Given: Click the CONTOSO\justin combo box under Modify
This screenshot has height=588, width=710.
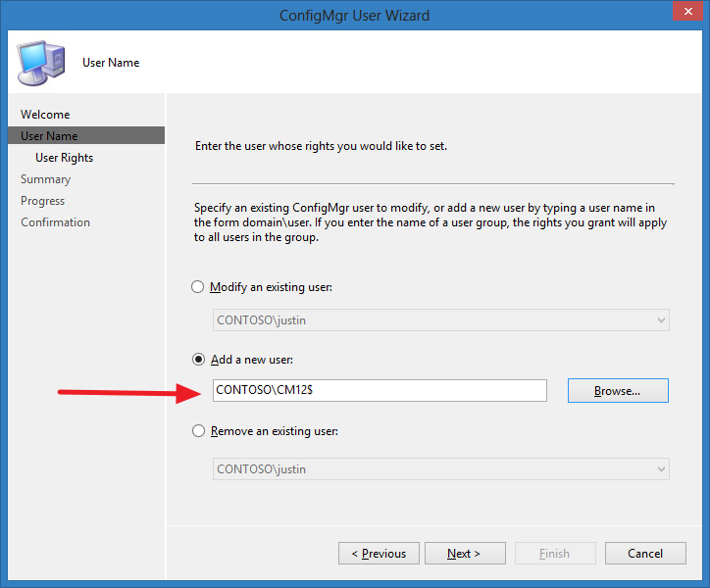Looking at the screenshot, I should click(441, 320).
